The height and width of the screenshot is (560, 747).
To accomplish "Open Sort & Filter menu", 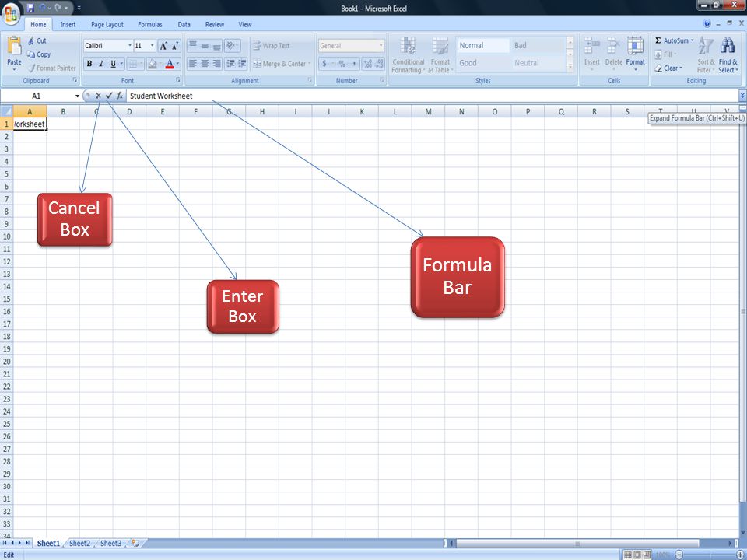I will click(706, 55).
